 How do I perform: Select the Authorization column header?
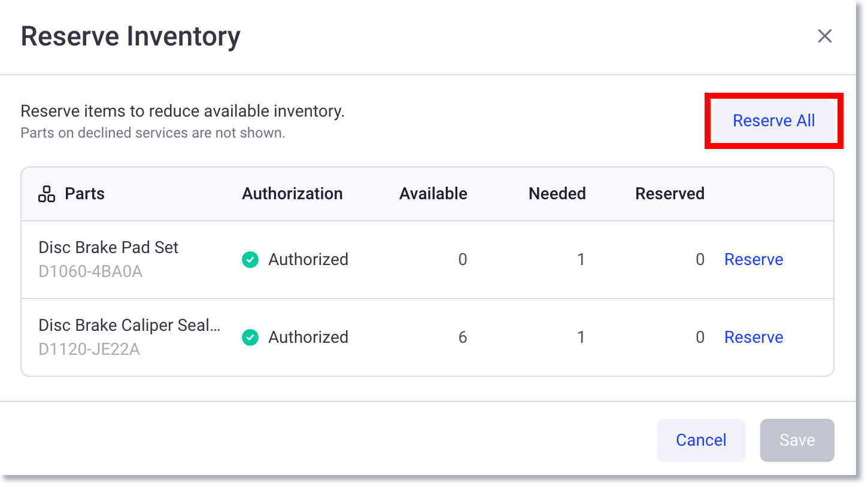[292, 193]
